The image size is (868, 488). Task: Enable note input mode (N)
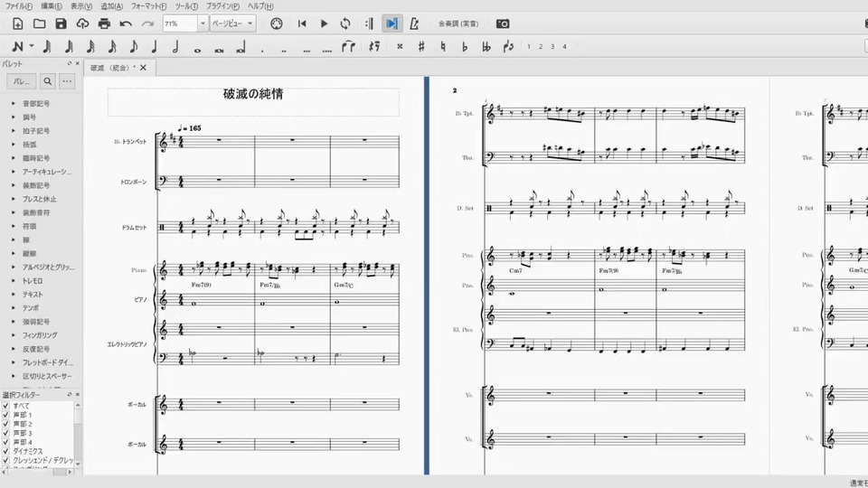[x=18, y=47]
